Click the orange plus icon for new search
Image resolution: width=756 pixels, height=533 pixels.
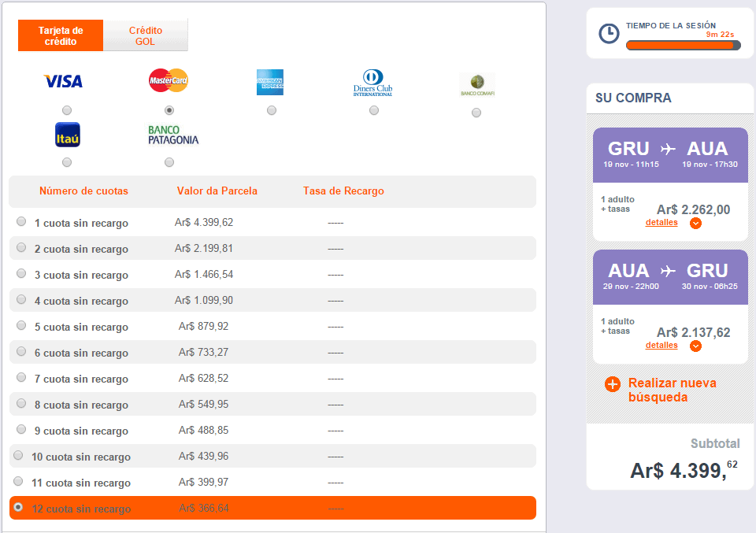click(x=613, y=384)
